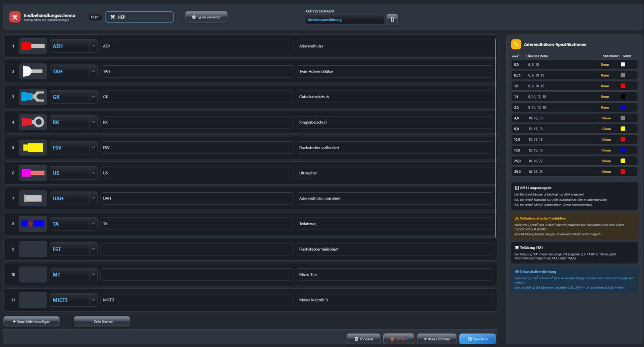Image resolution: width=644 pixels, height=347 pixels.
Task: Expand the AEH type dropdown
Action: click(93, 46)
